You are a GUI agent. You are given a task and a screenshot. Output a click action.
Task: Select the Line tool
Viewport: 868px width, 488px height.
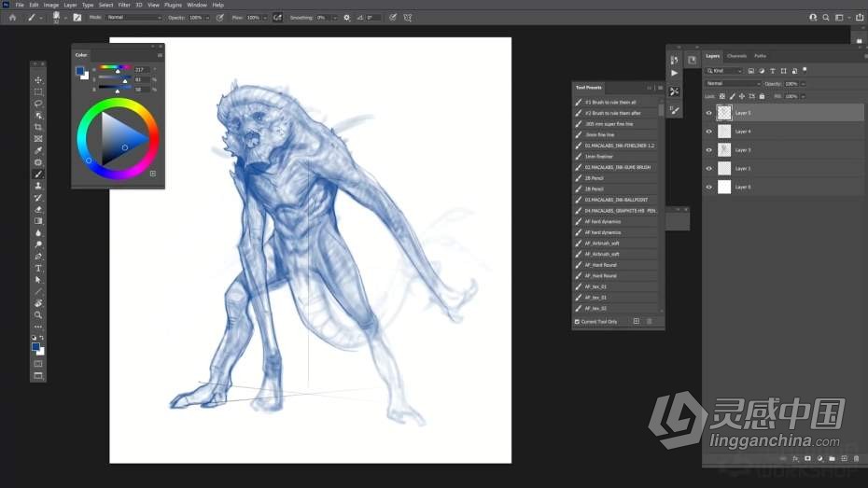point(38,291)
